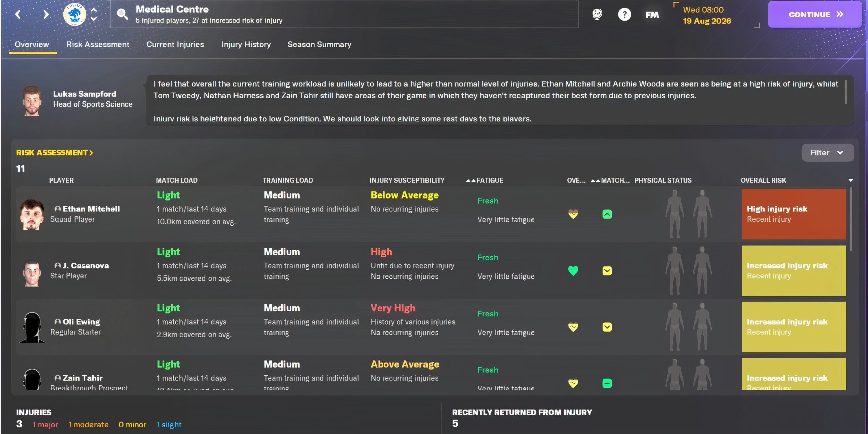This screenshot has height=434, width=868.
Task: Click the search magnifier icon
Action: (122, 14)
